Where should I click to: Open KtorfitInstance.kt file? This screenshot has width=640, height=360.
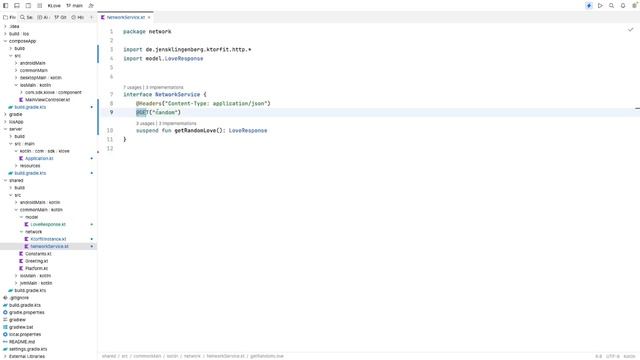(x=48, y=239)
